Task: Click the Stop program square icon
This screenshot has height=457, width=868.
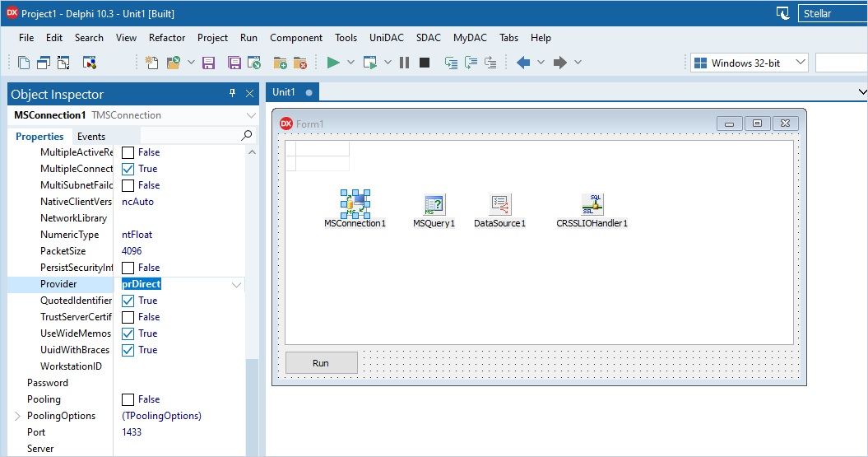Action: [x=425, y=63]
